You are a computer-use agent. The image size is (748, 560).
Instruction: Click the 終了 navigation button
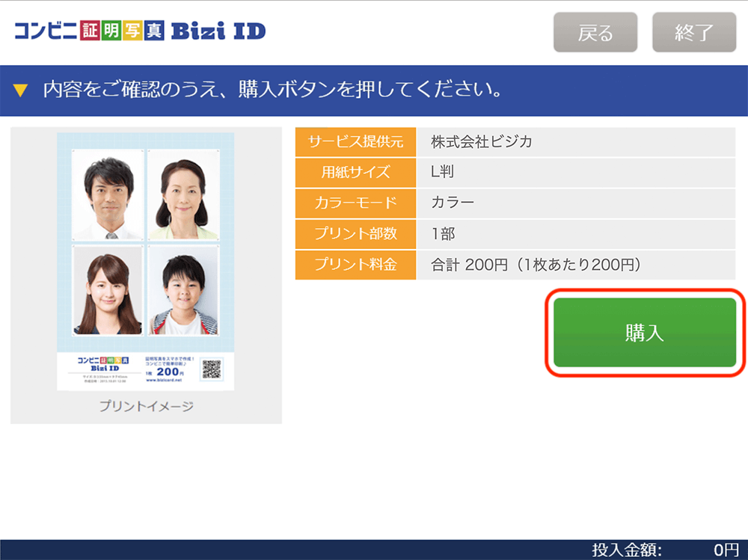pos(694,32)
